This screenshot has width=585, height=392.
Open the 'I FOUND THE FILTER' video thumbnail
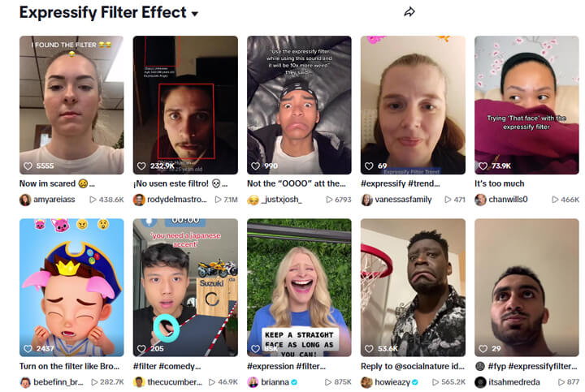71,105
